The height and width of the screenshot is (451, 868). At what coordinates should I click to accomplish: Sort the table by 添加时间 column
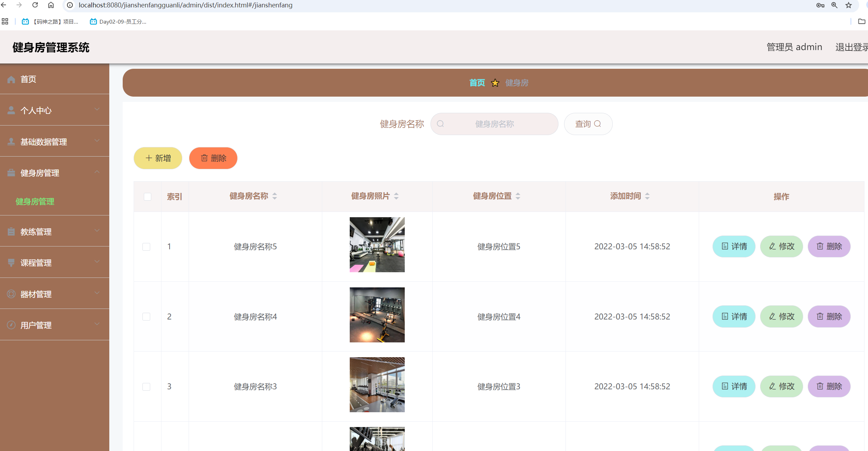click(x=647, y=196)
